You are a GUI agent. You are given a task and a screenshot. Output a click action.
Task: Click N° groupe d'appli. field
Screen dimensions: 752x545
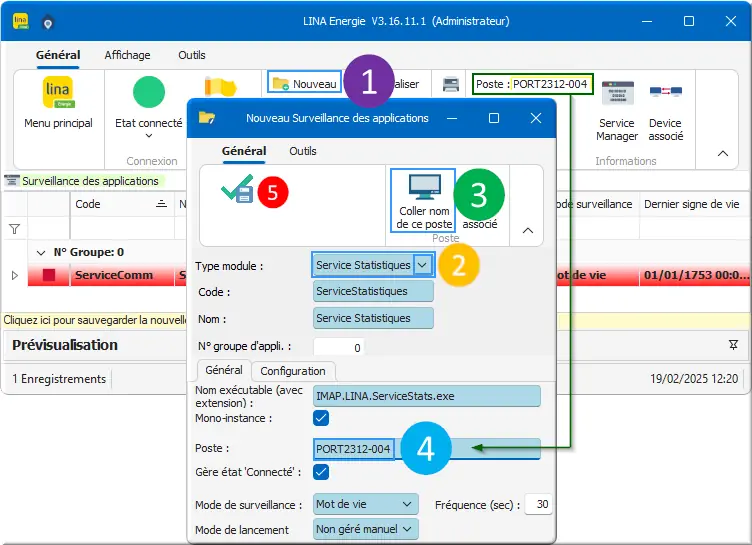click(339, 347)
